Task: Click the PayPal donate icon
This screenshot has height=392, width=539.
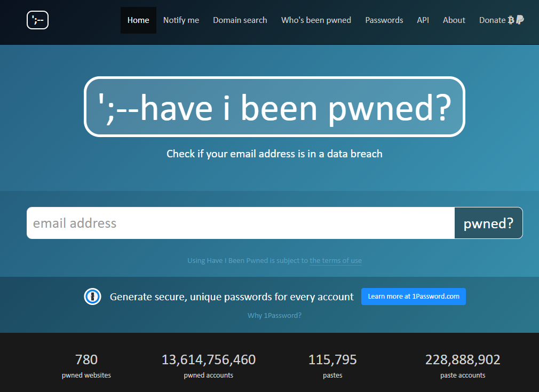Action: pyautogui.click(x=520, y=20)
